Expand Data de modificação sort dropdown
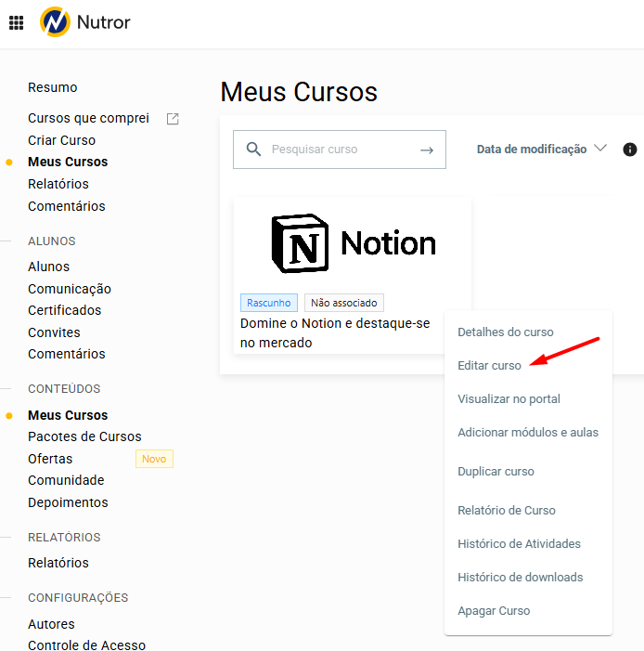 pyautogui.click(x=542, y=149)
